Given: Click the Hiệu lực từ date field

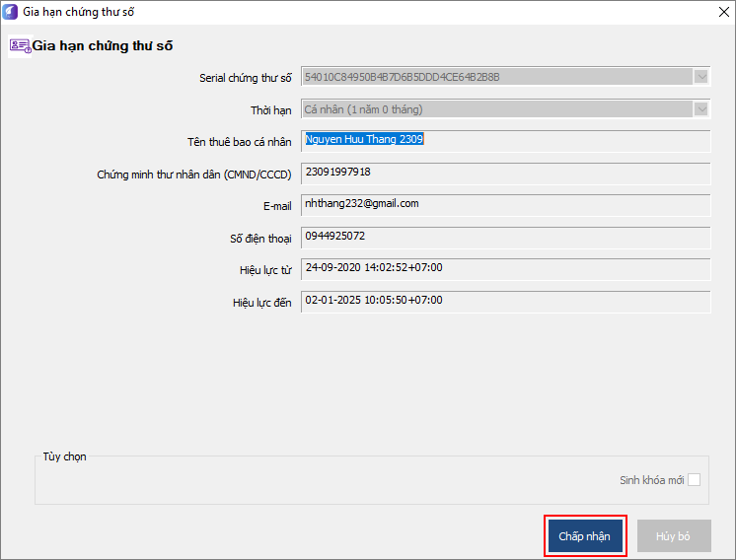Looking at the screenshot, I should (x=505, y=269).
